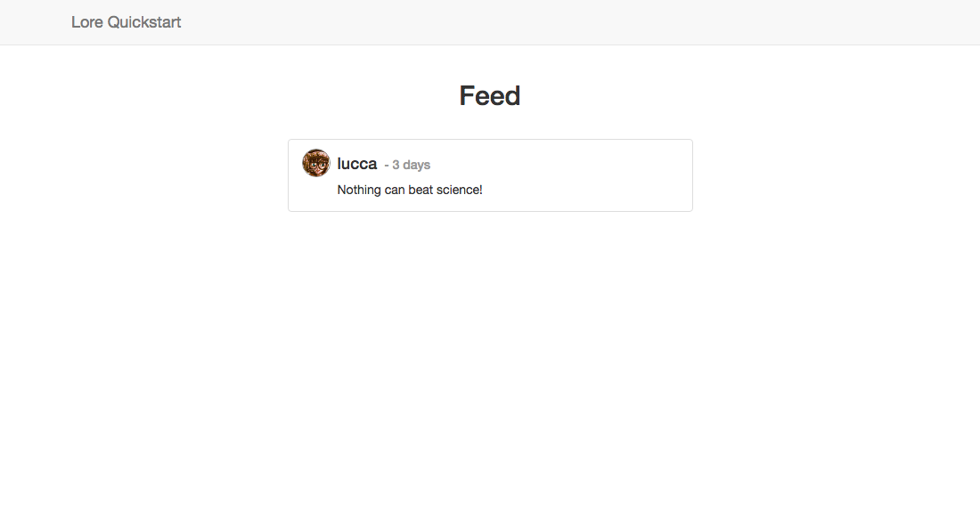Select the lucca username in the tweet
Screen dimensions: 980x511
point(357,164)
